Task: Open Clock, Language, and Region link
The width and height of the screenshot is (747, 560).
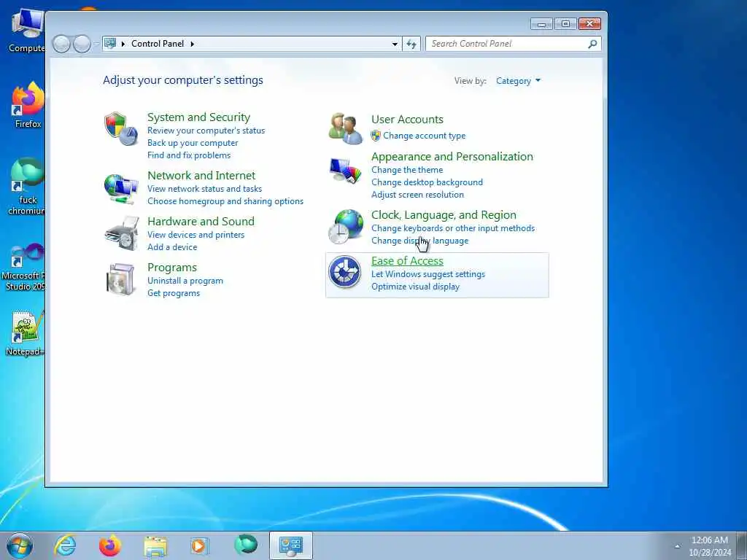Action: coord(444,215)
